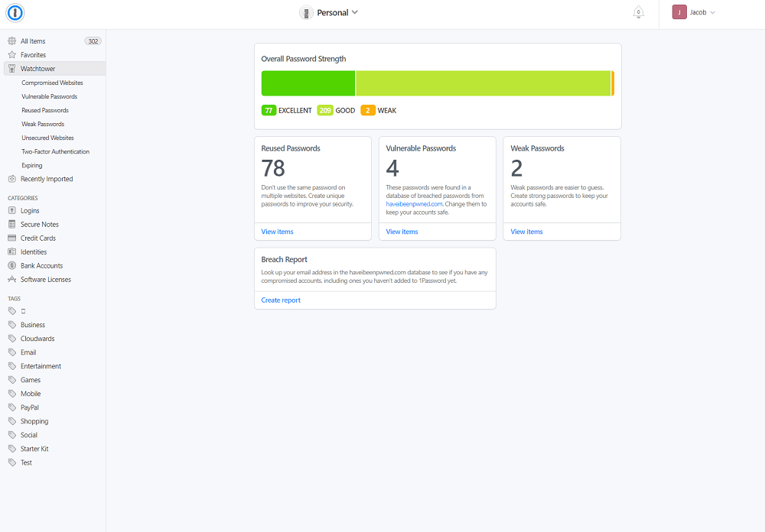
Task: Click the Entertainment tag icon
Action: [x=12, y=365]
